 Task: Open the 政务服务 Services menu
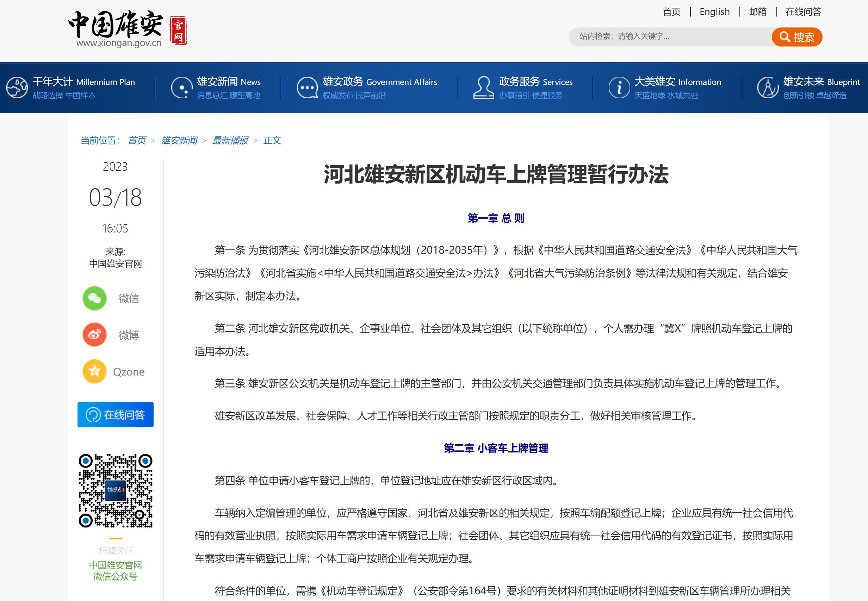click(535, 82)
